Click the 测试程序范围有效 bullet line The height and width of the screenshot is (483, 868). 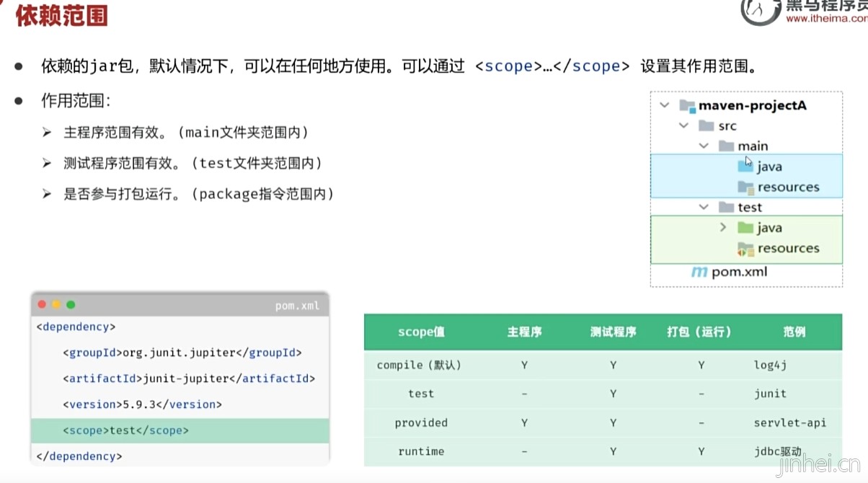pyautogui.click(x=192, y=164)
